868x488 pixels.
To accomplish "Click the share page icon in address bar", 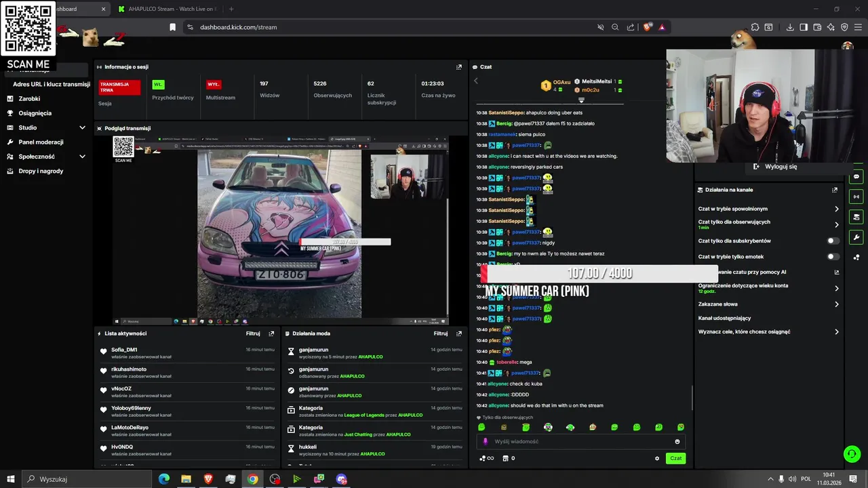I will (631, 27).
